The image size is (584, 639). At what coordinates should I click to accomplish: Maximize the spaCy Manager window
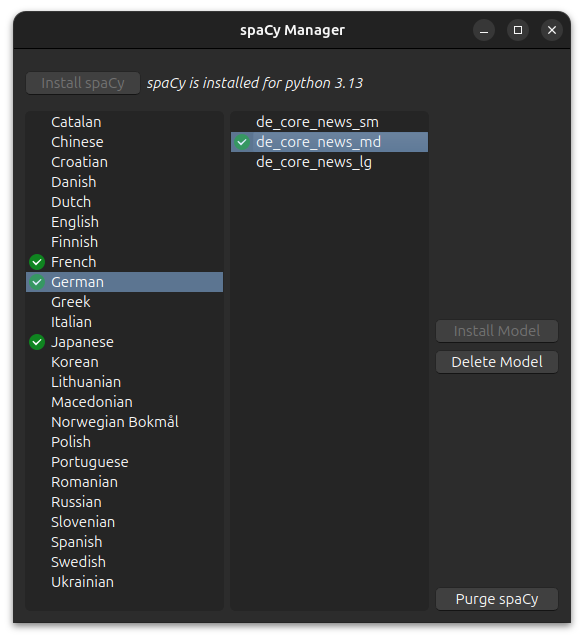pos(518,30)
